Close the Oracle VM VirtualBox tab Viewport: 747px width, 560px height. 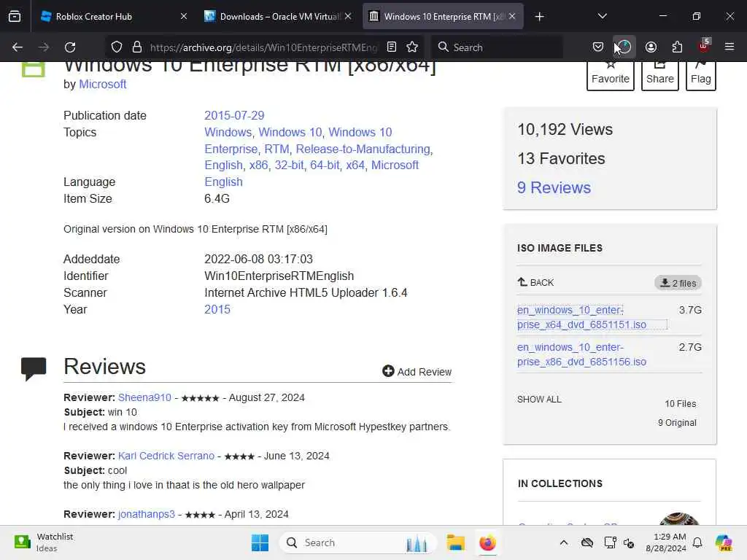[348, 17]
